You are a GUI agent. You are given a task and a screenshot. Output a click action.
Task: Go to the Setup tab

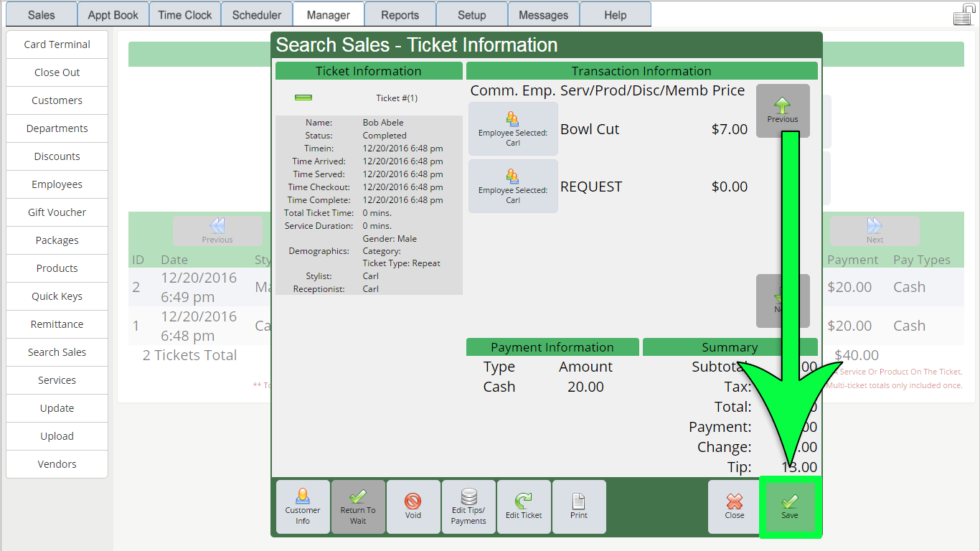pos(472,14)
